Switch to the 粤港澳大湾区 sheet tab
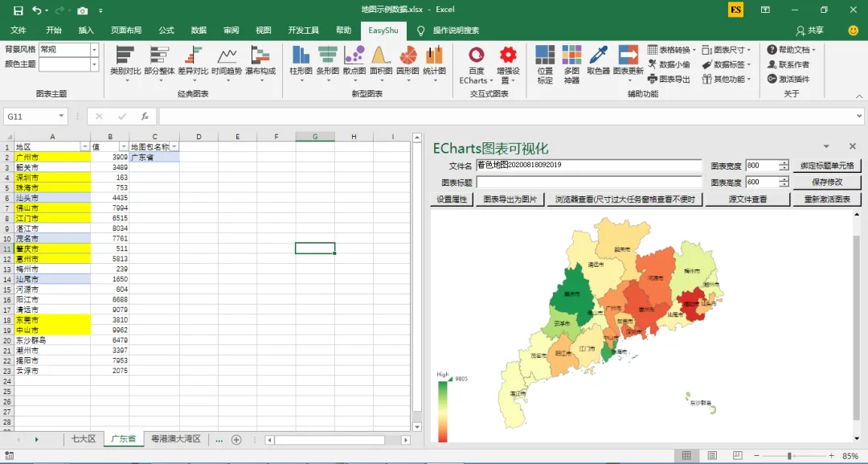The width and height of the screenshot is (868, 464). [176, 438]
